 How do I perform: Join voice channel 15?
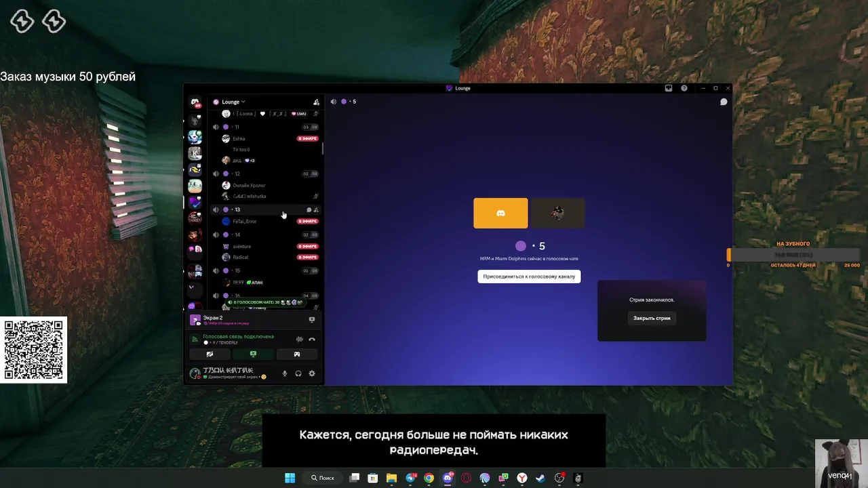[x=265, y=270]
